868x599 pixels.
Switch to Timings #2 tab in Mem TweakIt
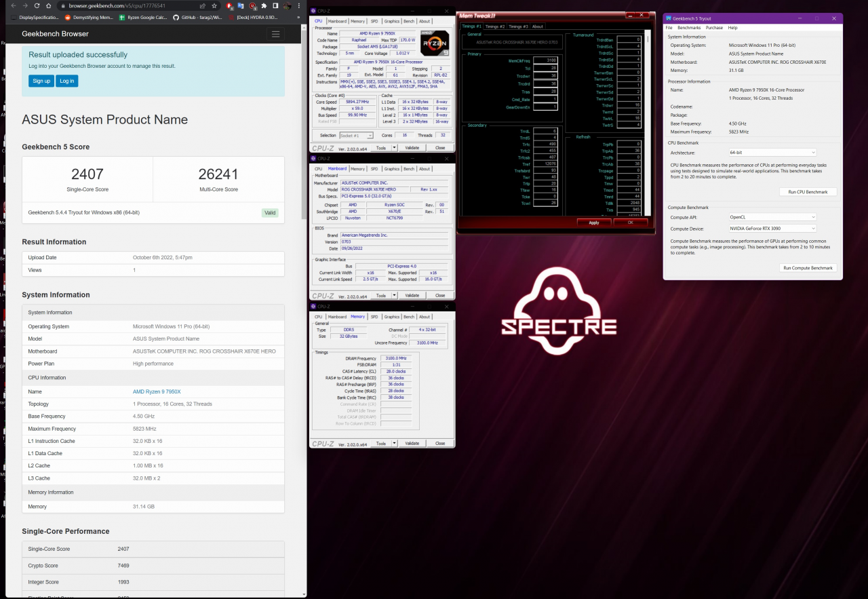tap(494, 26)
